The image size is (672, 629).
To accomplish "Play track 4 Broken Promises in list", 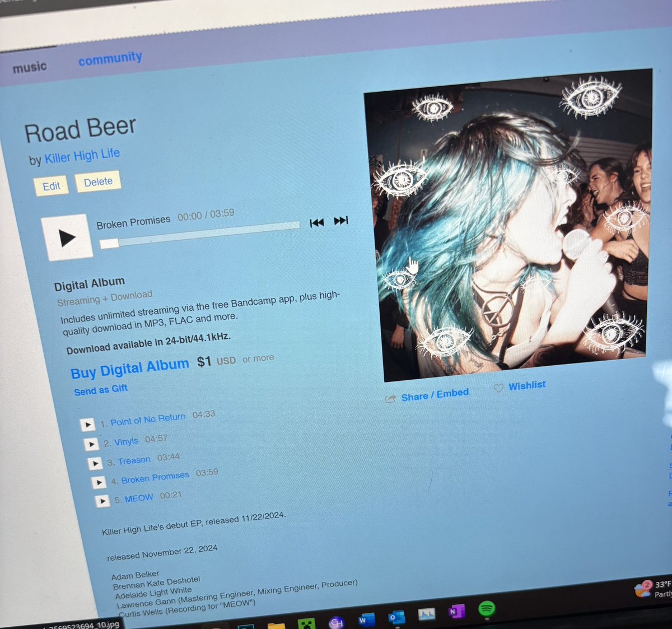I will [98, 482].
